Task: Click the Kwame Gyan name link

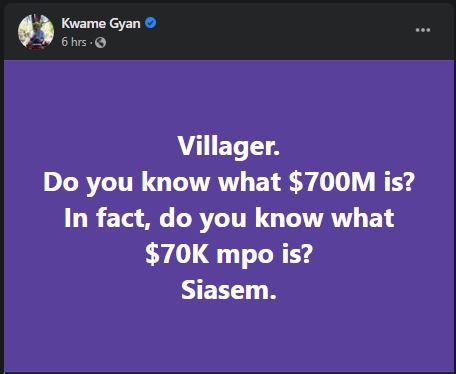Action: (101, 24)
